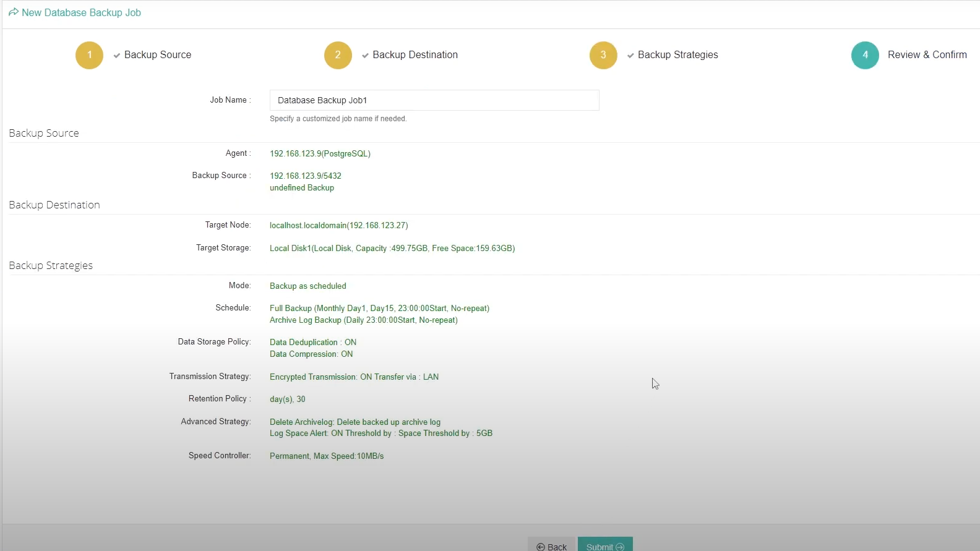
Task: Click the 'undefined Backup' text
Action: (302, 187)
